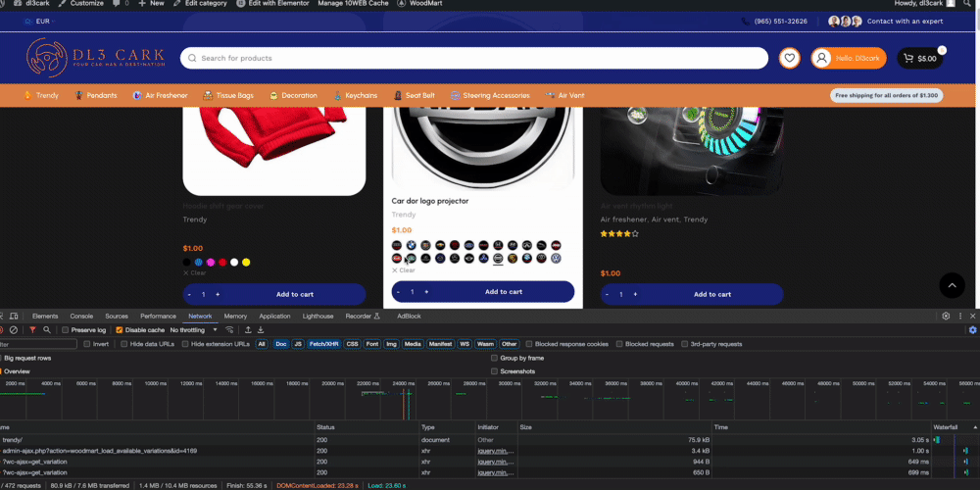Open the New menu in WordPress admin bar
980x490 pixels.
click(151, 3)
